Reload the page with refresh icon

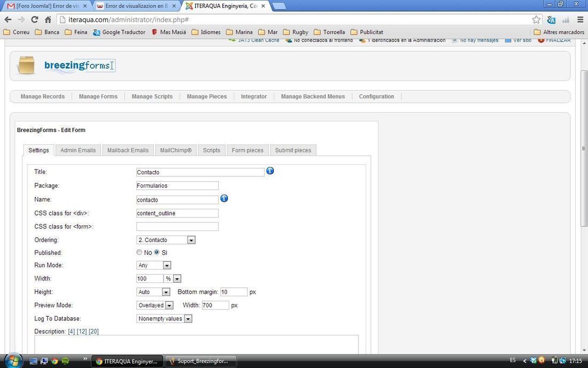35,19
